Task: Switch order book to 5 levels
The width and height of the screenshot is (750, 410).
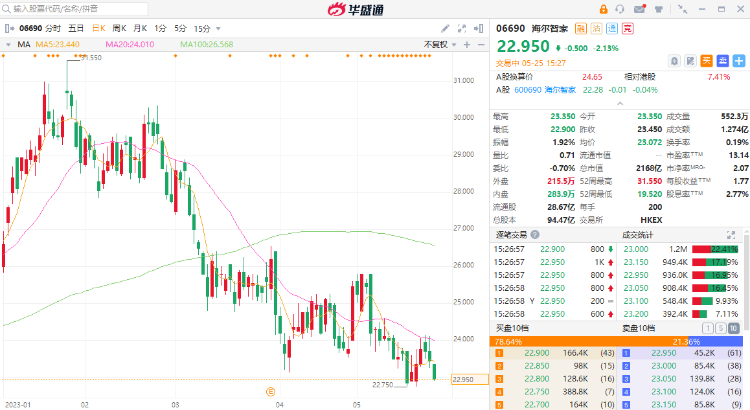Action: click(x=720, y=328)
